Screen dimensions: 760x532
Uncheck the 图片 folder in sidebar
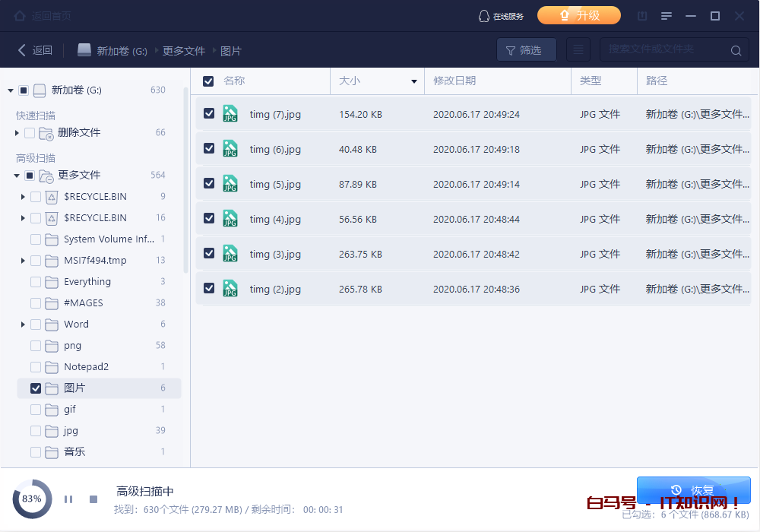click(x=35, y=388)
